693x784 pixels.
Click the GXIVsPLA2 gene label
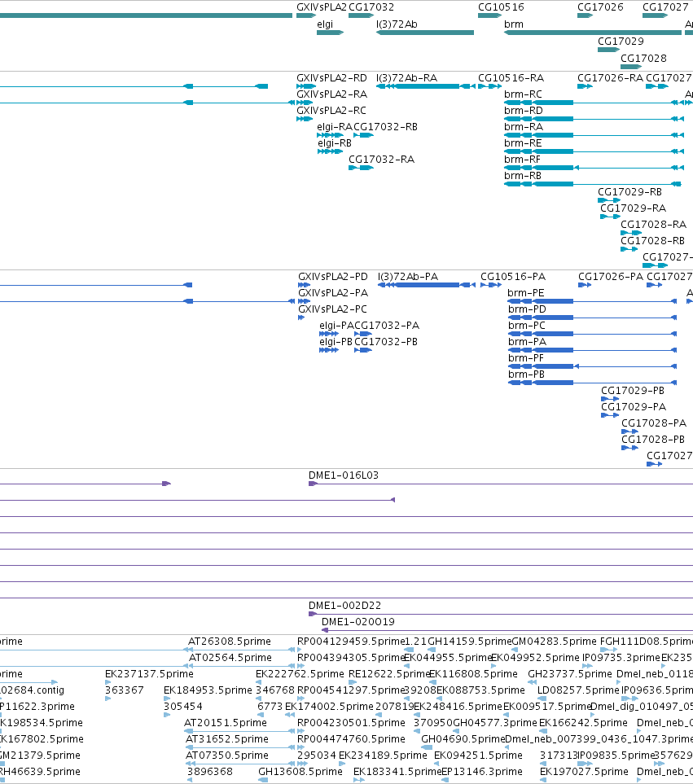[x=321, y=7]
